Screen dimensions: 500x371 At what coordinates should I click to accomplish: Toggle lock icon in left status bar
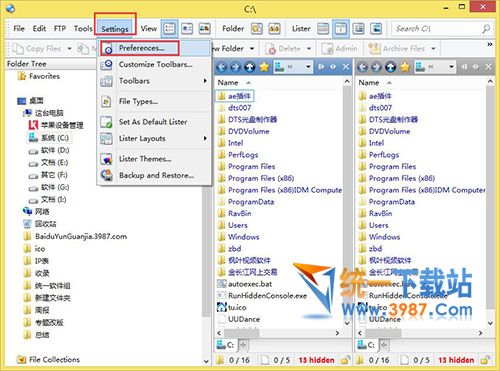click(x=345, y=360)
